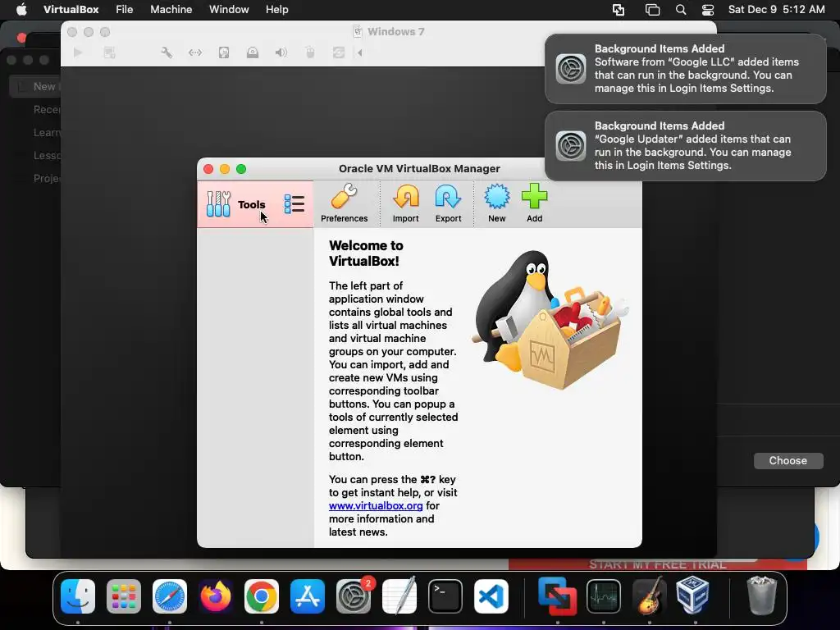The height and width of the screenshot is (630, 840).
Task: Launch GarageBand from the Dock
Action: pyautogui.click(x=650, y=596)
